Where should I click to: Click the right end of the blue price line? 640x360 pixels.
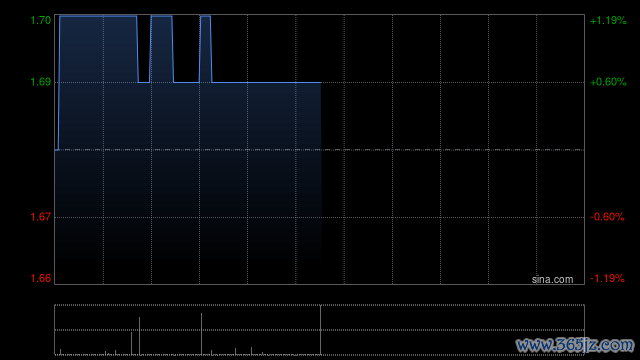tap(321, 82)
